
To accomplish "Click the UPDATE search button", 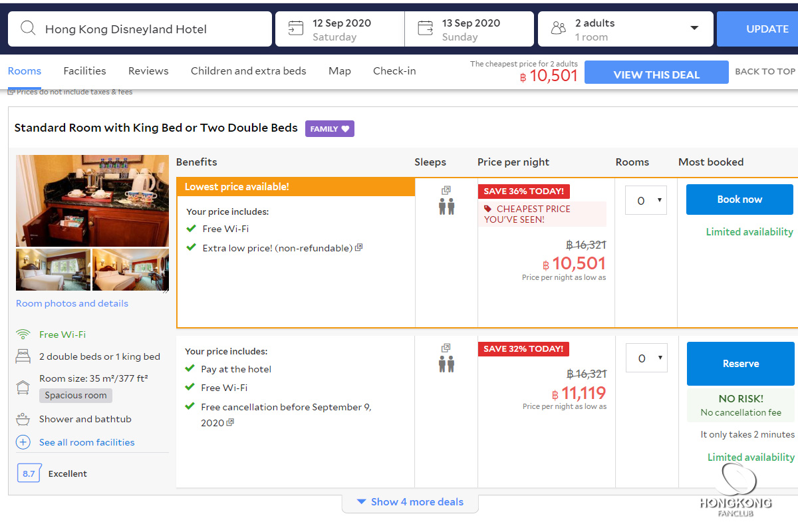I will pyautogui.click(x=757, y=29).
